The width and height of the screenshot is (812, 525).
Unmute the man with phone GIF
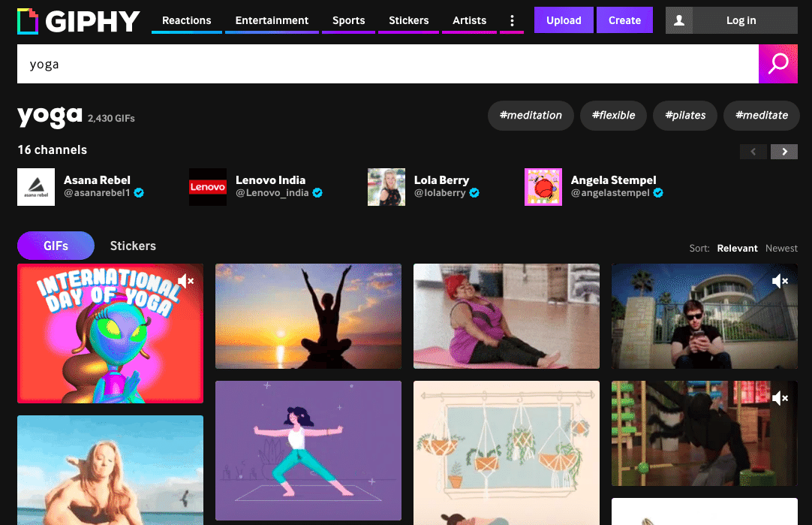780,281
